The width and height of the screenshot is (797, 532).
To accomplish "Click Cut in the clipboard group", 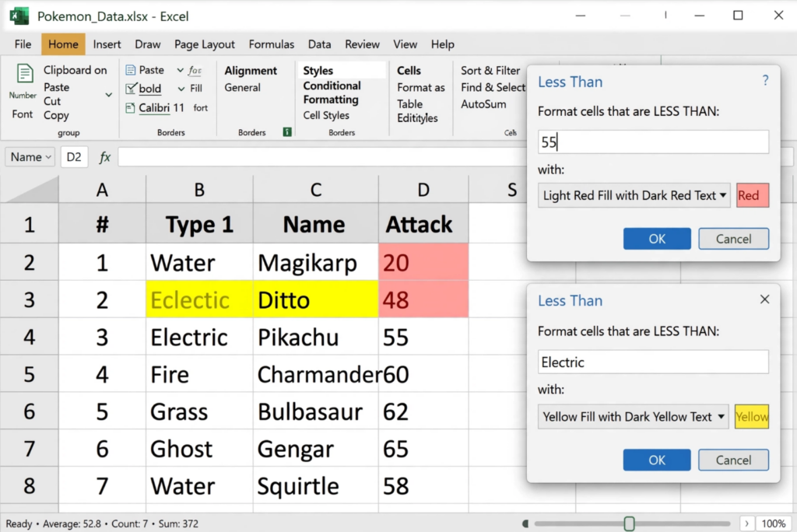I will [52, 101].
